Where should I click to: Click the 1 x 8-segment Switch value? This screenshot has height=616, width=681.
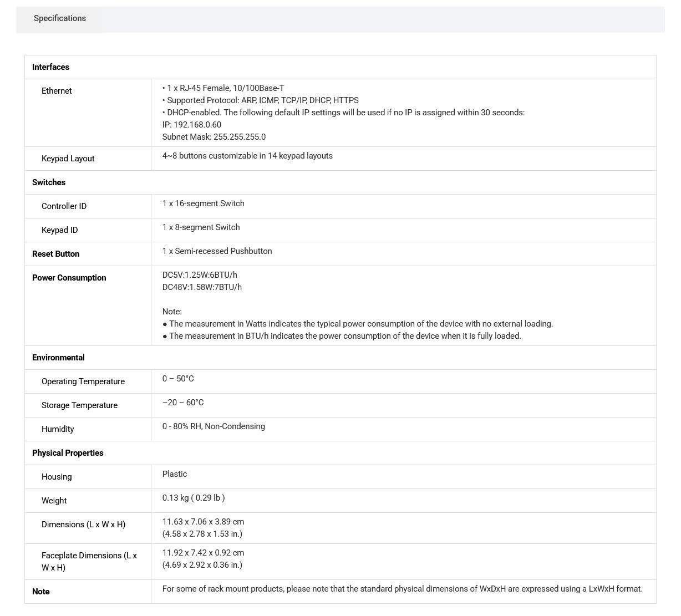tap(201, 227)
